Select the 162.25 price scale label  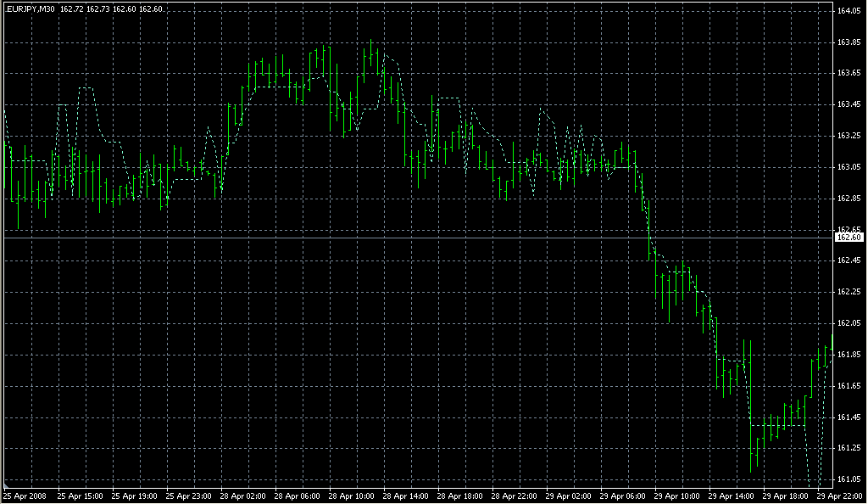849,292
